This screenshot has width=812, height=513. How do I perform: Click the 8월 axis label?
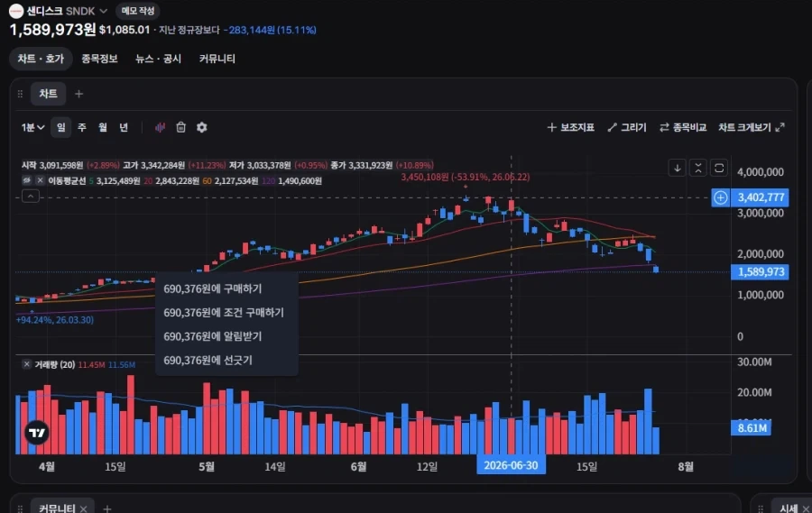coord(686,466)
